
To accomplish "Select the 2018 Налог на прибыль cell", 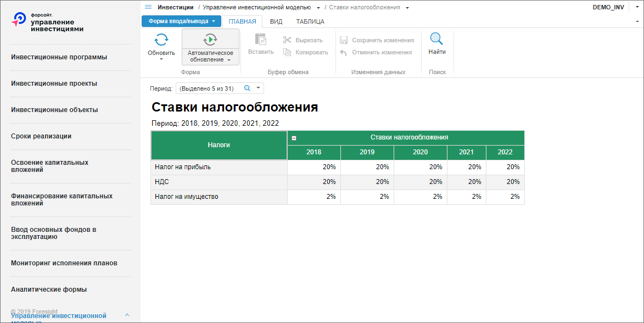I will [314, 167].
